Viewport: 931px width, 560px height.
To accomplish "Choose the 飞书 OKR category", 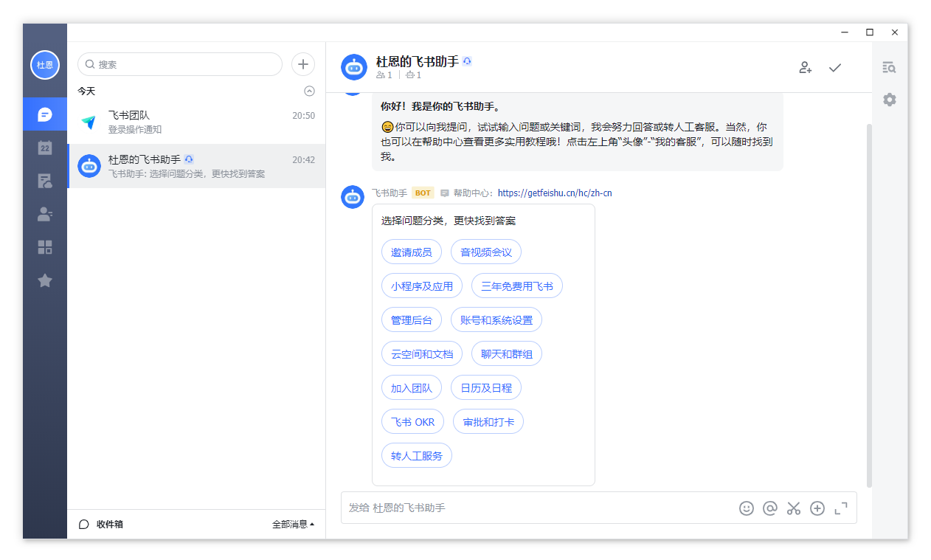I will tap(413, 422).
